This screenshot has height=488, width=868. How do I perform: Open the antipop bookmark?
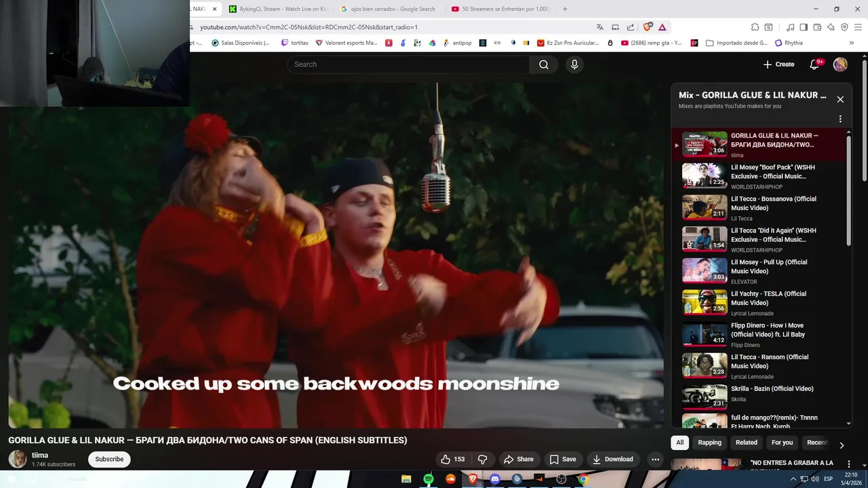(457, 43)
